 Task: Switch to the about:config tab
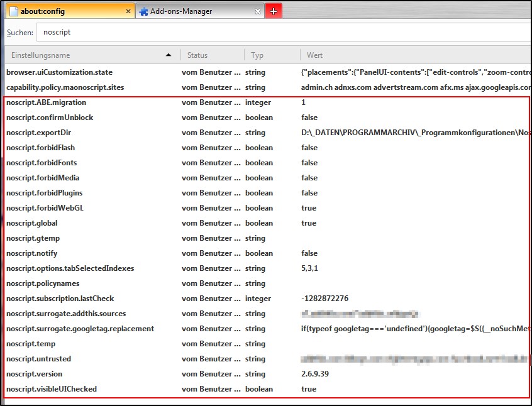pos(70,11)
